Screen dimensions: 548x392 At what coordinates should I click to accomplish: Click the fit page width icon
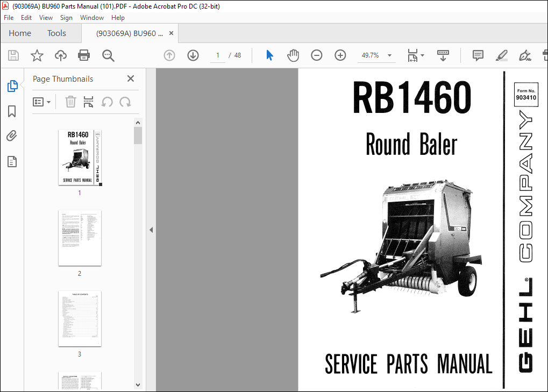(412, 55)
